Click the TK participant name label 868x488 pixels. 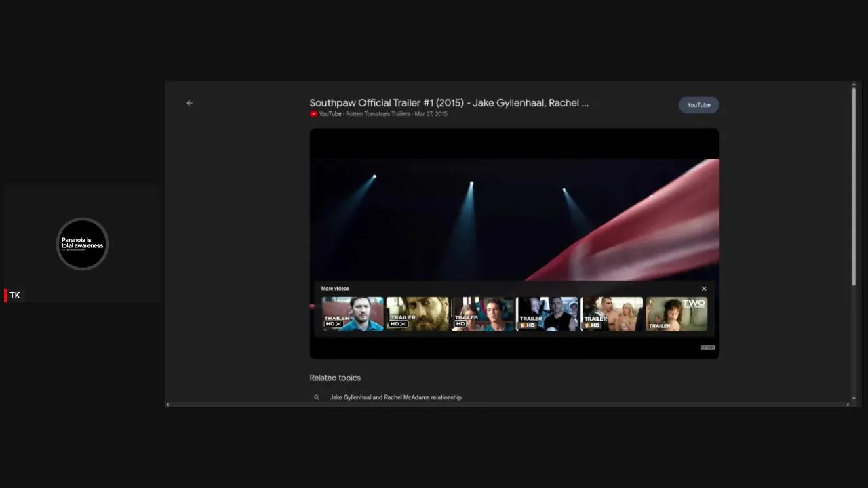(15, 296)
